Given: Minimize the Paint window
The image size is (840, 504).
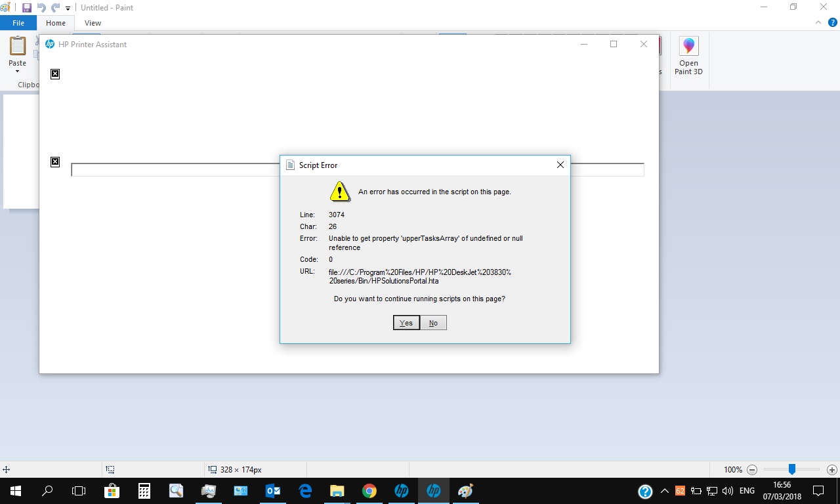Looking at the screenshot, I should point(764,7).
